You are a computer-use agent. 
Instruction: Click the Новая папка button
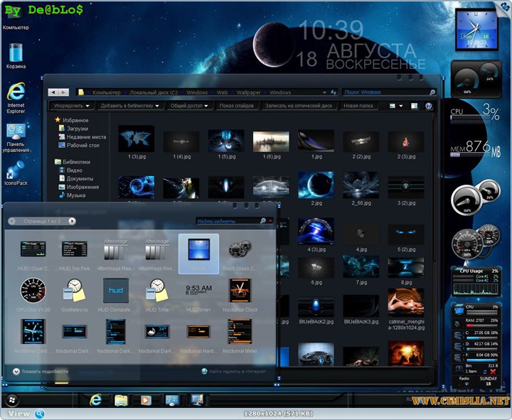click(x=358, y=106)
